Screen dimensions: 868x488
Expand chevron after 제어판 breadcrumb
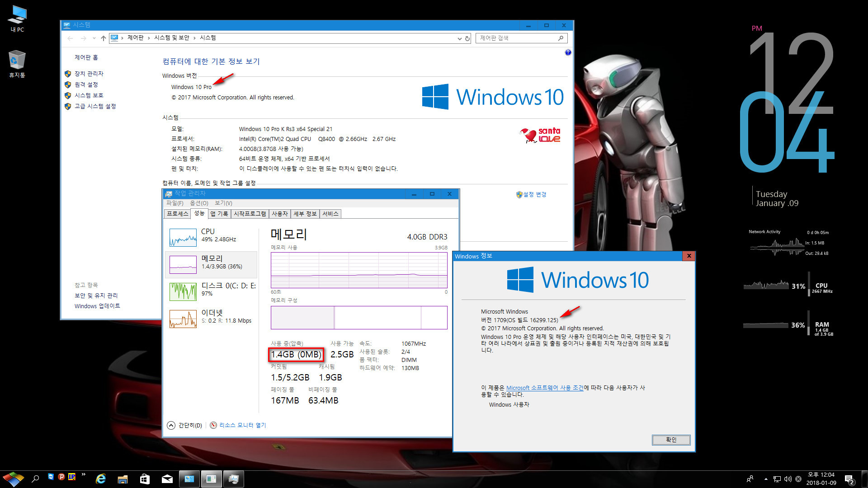point(149,38)
